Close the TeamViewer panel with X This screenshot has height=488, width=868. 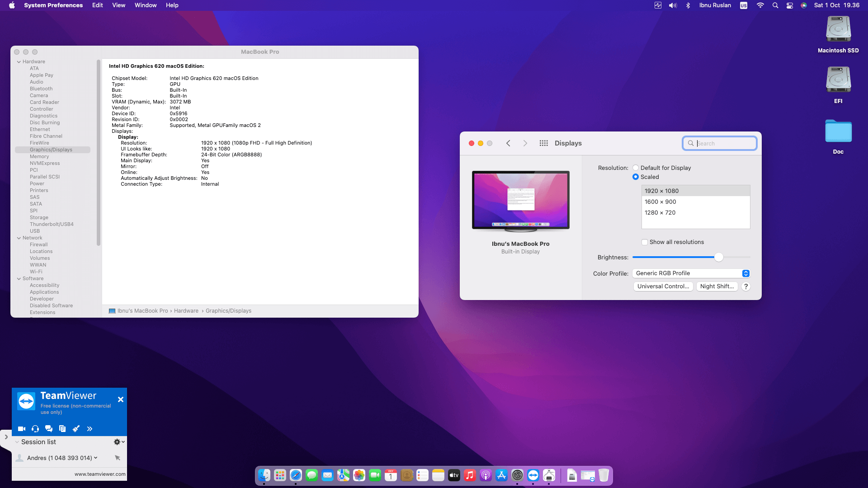point(121,399)
